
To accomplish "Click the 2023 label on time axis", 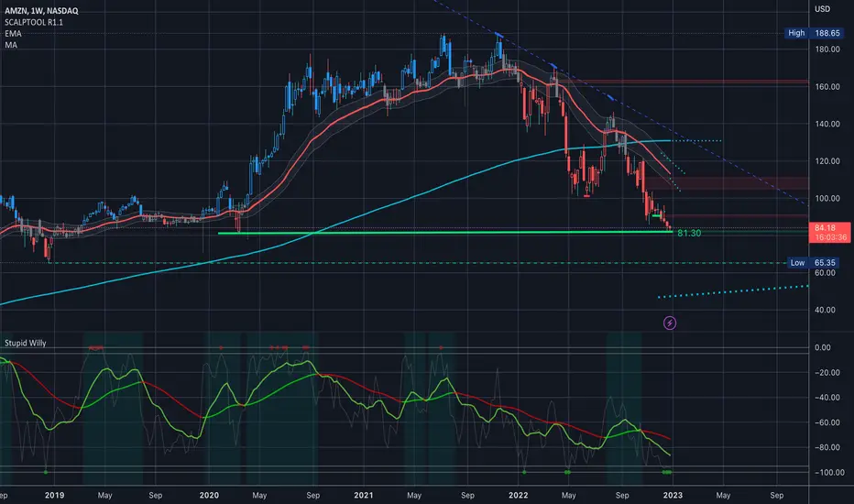I will coord(673,495).
